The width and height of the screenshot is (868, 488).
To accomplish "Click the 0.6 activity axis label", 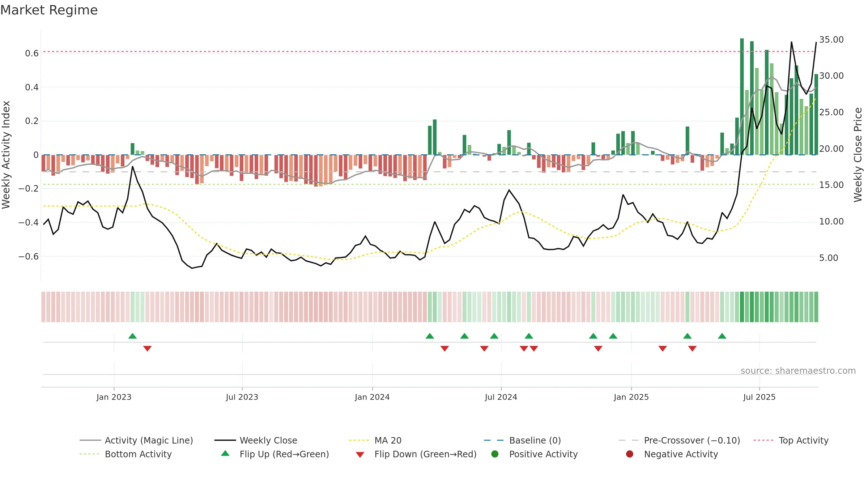I will (x=32, y=53).
